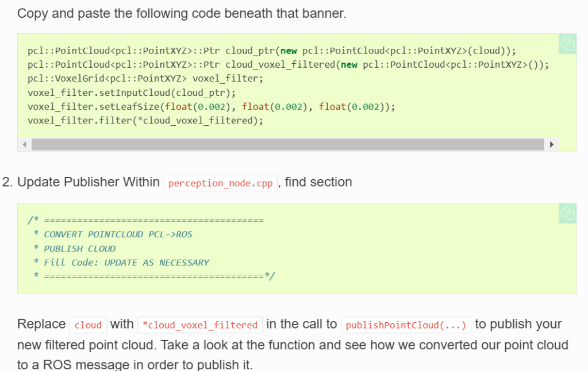Click the code scrollbar left arrow
Viewport: 588px width, 371px height.
25,145
